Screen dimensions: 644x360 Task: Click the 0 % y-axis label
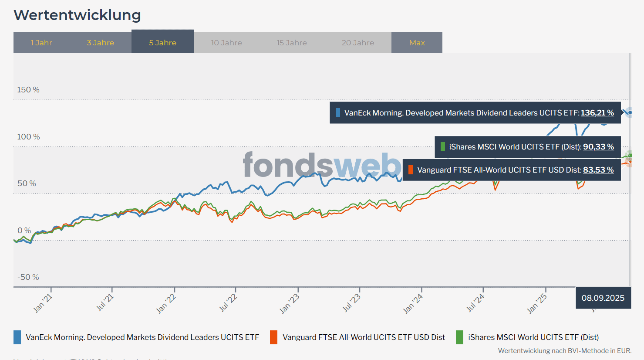[24, 231]
